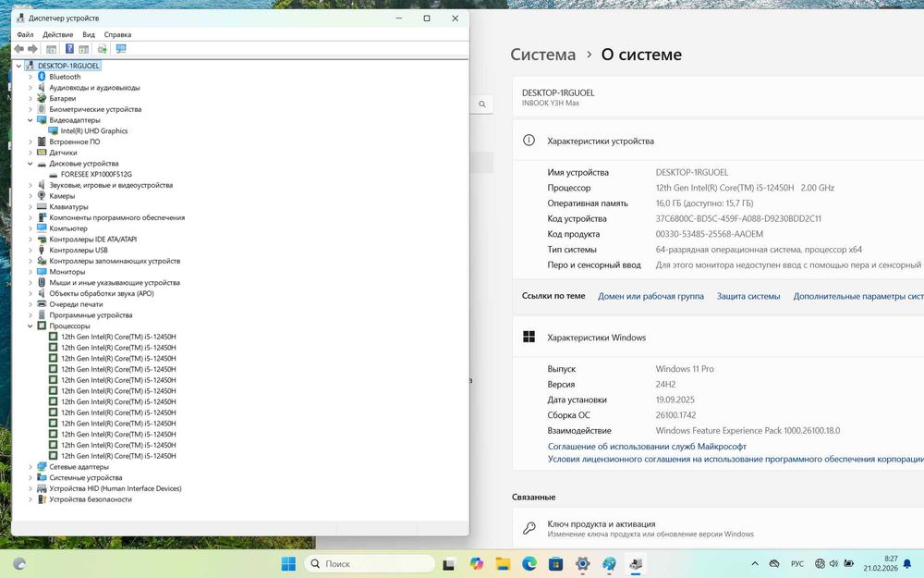The width and height of the screenshot is (924, 578).
Task: Select the Встроенное ПО row
Action: (x=74, y=141)
